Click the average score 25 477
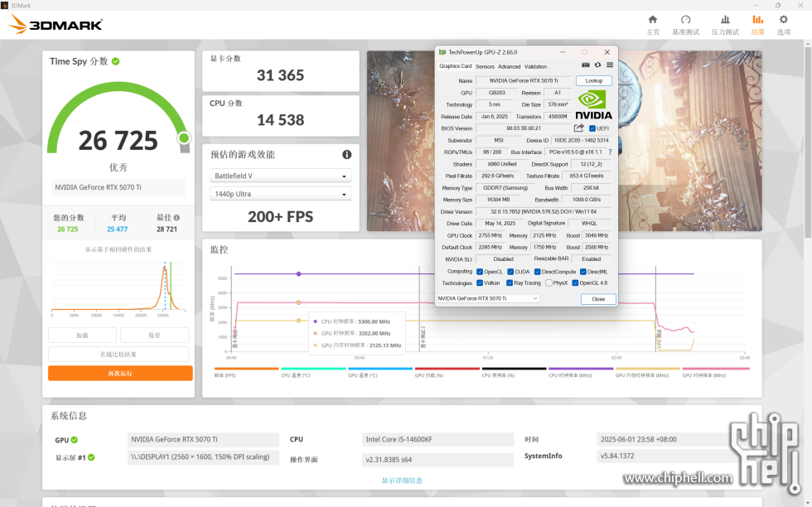812x507 pixels. click(x=117, y=229)
